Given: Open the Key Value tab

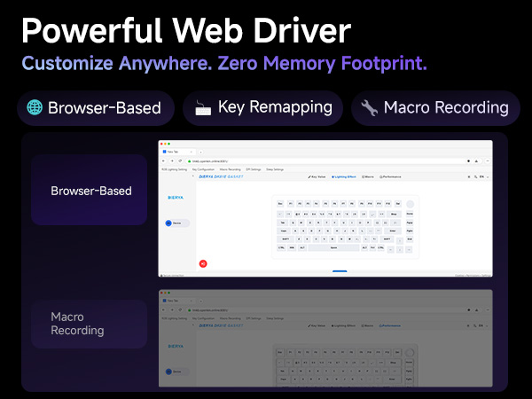Looking at the screenshot, I should [317, 177].
